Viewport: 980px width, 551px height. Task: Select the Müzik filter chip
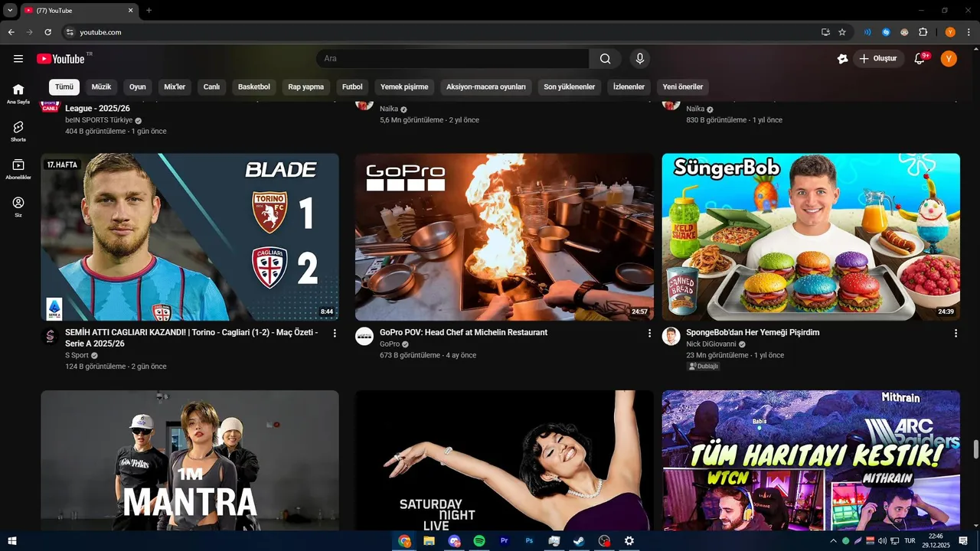tap(101, 87)
